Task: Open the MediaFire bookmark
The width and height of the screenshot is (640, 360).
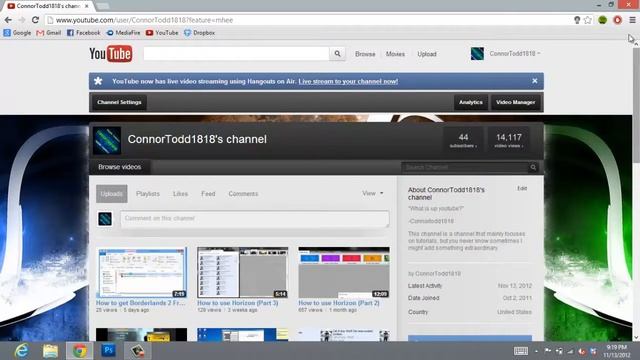Action: [123, 33]
